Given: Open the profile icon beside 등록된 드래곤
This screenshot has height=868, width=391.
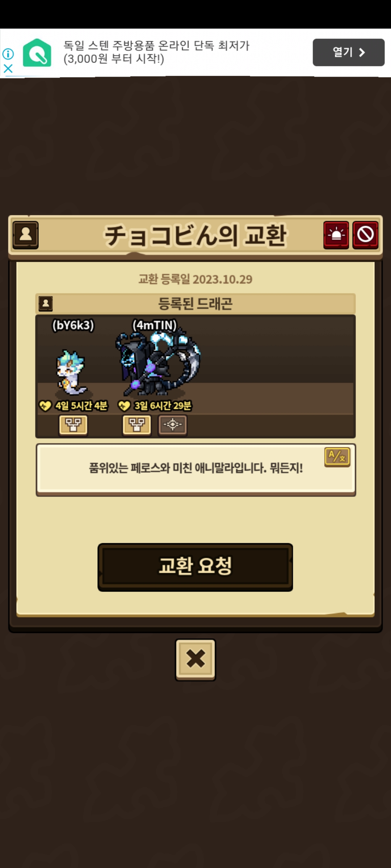Looking at the screenshot, I should pyautogui.click(x=46, y=303).
